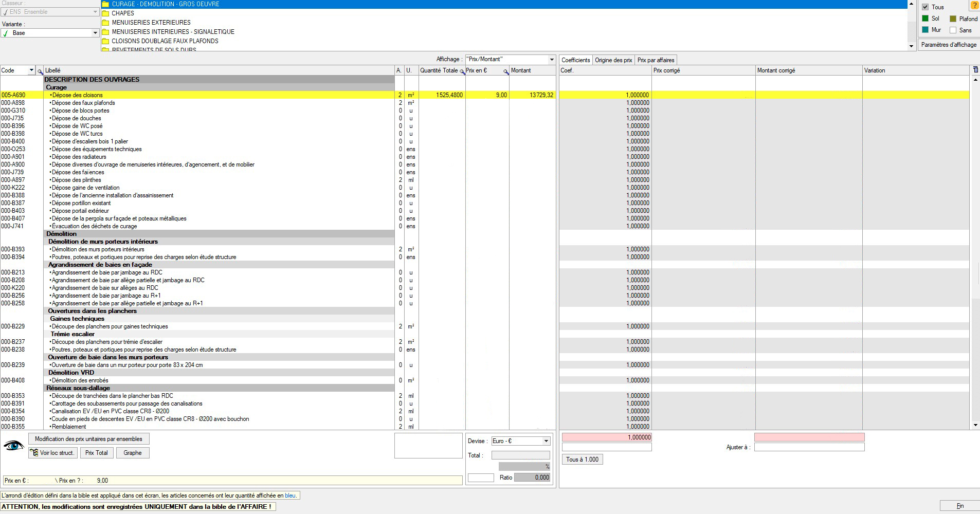Select the MENUISERIES EXTERIEURES folder icon
Viewport: 980px width, 514px height.
106,23
